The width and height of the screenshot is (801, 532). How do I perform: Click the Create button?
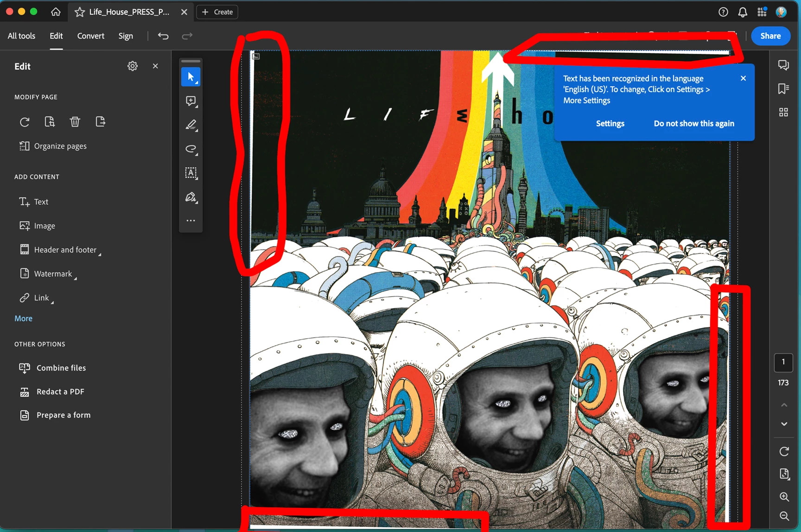tap(217, 12)
